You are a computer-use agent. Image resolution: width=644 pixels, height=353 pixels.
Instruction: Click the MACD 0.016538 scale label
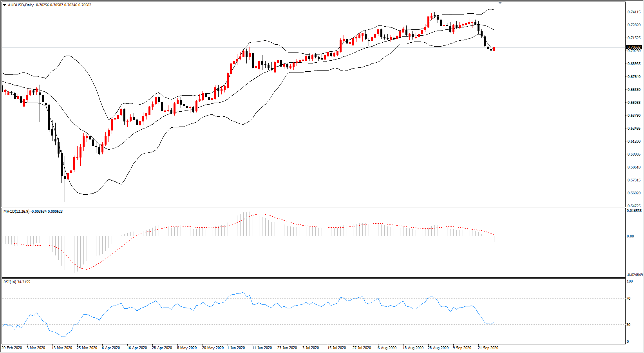pos(635,211)
